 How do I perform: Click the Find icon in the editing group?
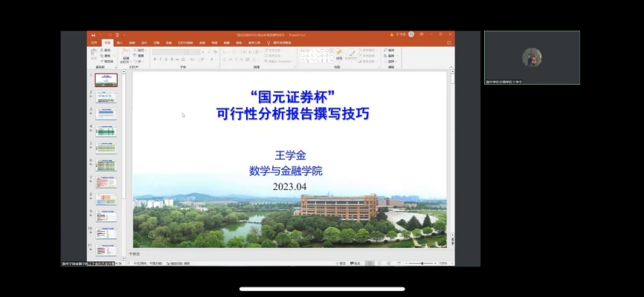390,50
